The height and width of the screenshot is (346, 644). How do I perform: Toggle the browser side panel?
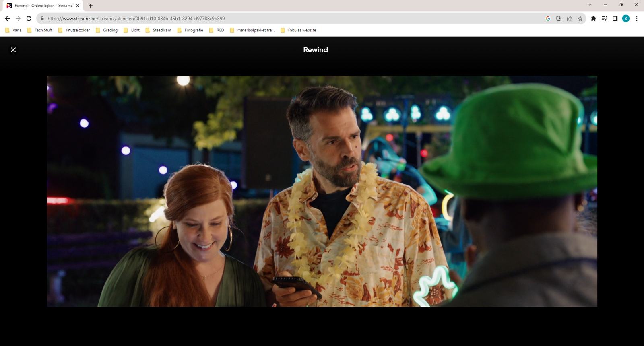pyautogui.click(x=615, y=19)
